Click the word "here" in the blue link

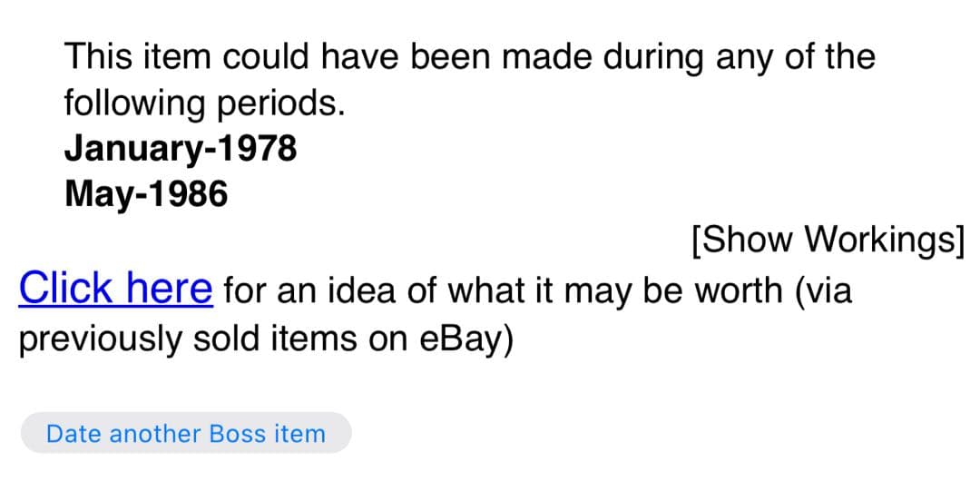point(168,290)
